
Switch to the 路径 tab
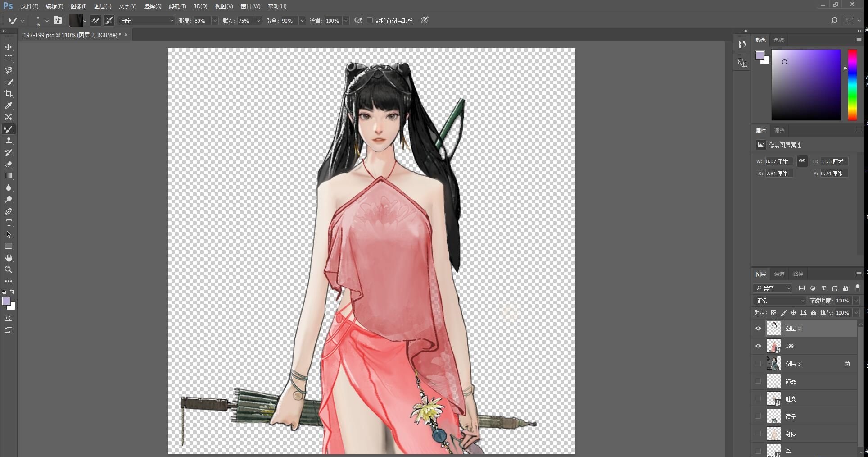point(798,274)
